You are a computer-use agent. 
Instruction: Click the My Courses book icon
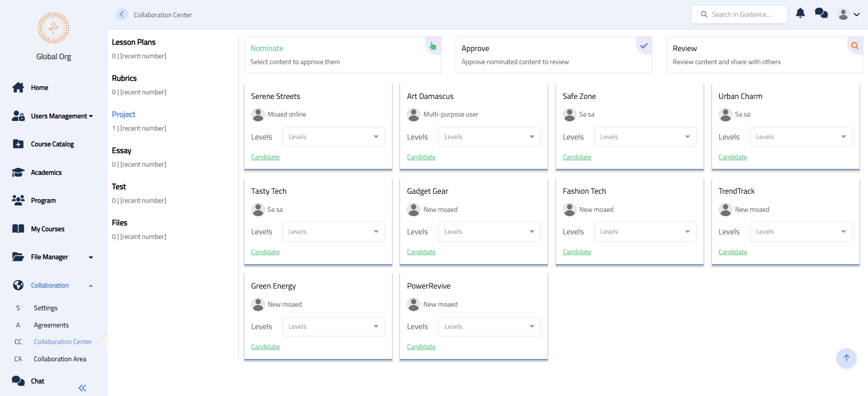click(18, 229)
